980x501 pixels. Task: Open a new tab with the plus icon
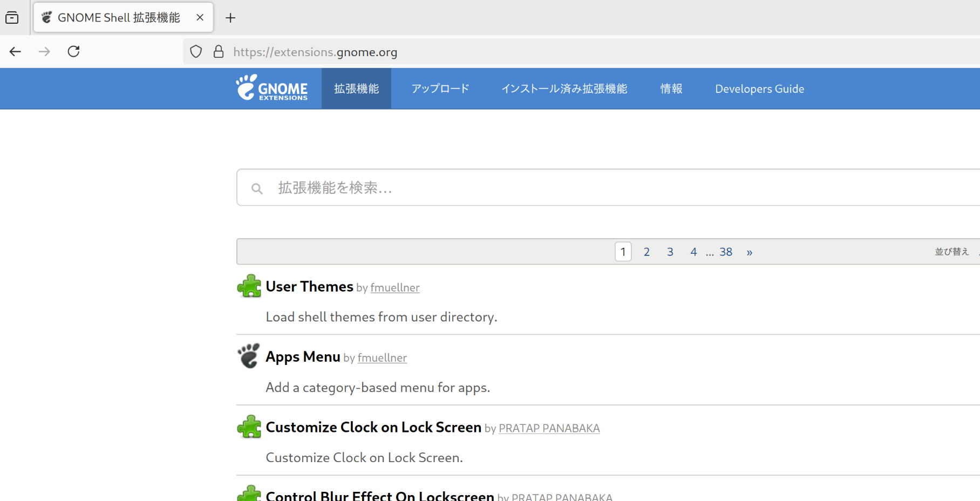230,18
